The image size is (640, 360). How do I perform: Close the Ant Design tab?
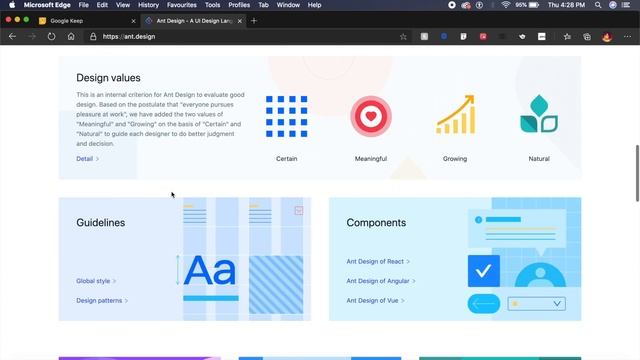(x=240, y=21)
